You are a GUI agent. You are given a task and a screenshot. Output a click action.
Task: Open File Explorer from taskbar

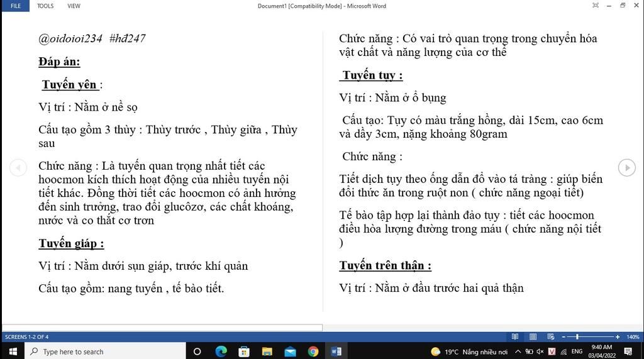[267, 351]
